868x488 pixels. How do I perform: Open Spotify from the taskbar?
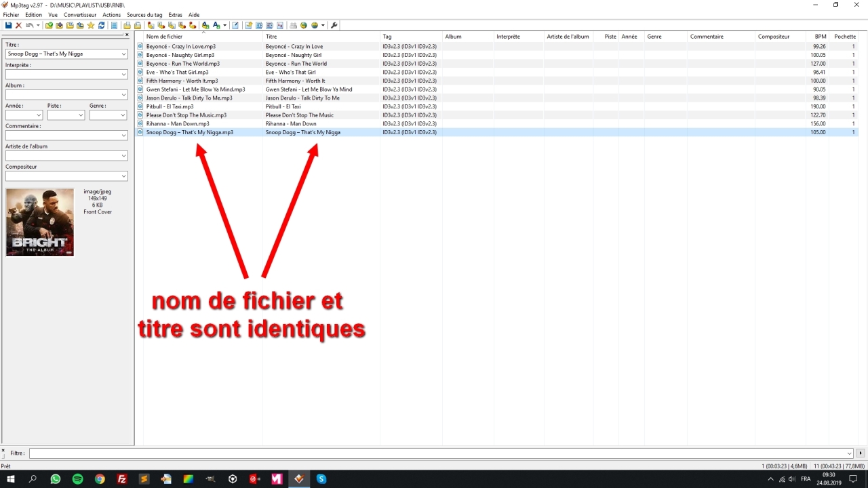point(77,479)
